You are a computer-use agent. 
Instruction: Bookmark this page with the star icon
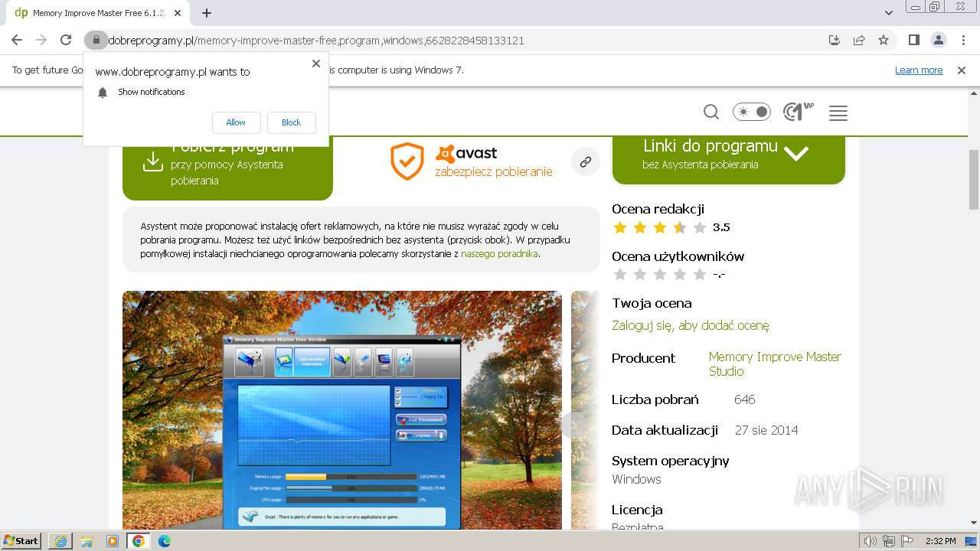884,40
